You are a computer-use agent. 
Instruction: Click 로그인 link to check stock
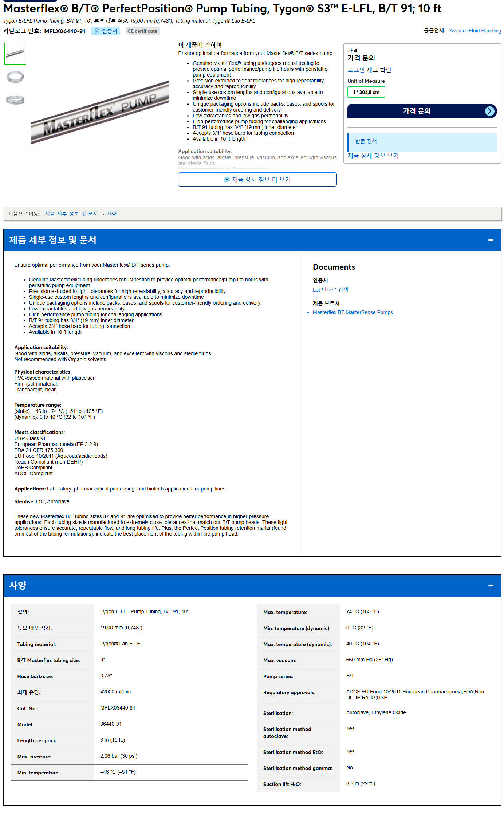356,70
